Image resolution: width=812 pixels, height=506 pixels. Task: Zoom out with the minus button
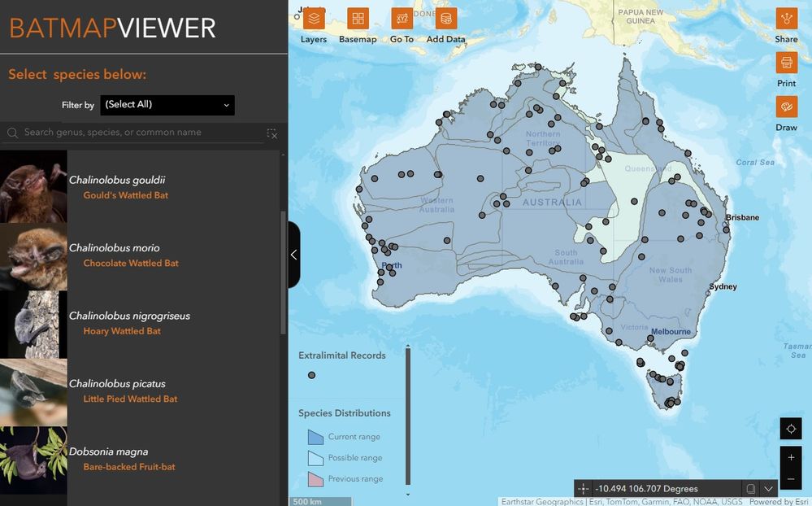click(x=791, y=479)
